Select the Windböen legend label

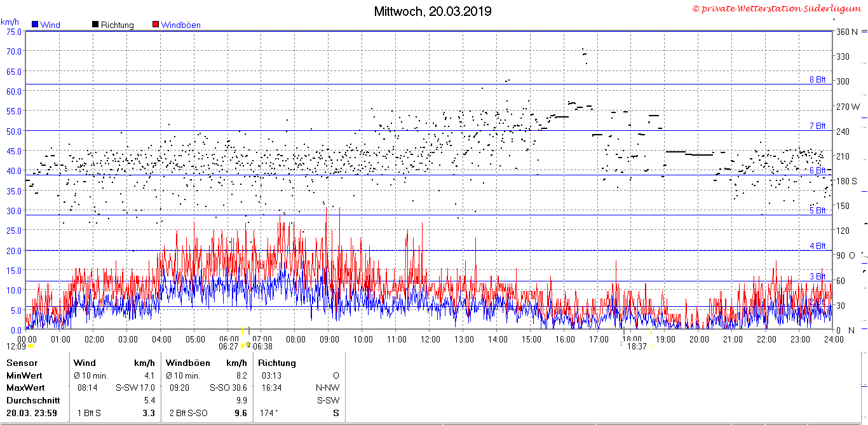point(180,25)
